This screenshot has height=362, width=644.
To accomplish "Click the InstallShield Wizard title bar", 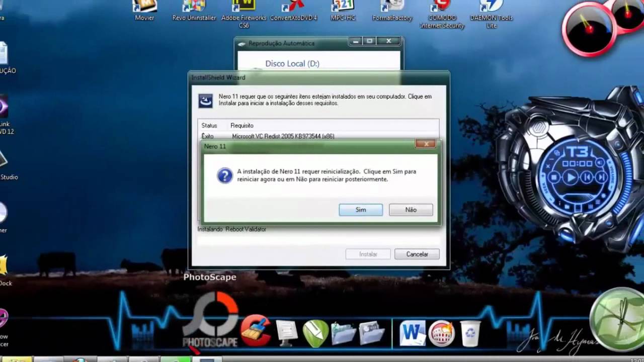I will [318, 77].
